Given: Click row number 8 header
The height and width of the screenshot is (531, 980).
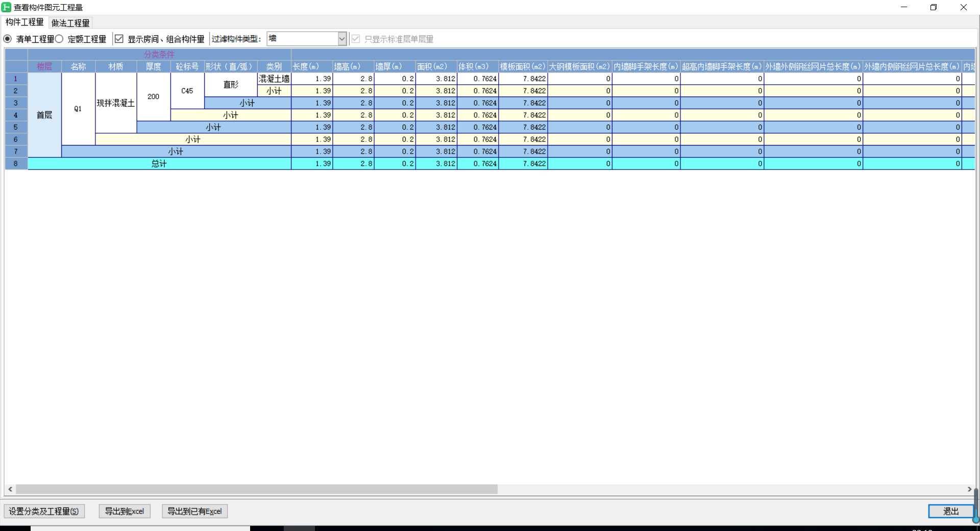Looking at the screenshot, I should (16, 163).
